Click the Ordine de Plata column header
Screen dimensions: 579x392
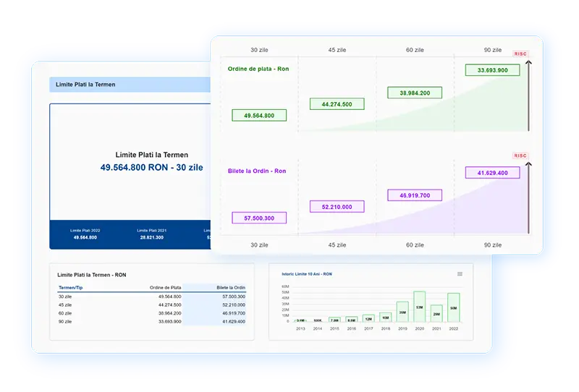click(165, 288)
